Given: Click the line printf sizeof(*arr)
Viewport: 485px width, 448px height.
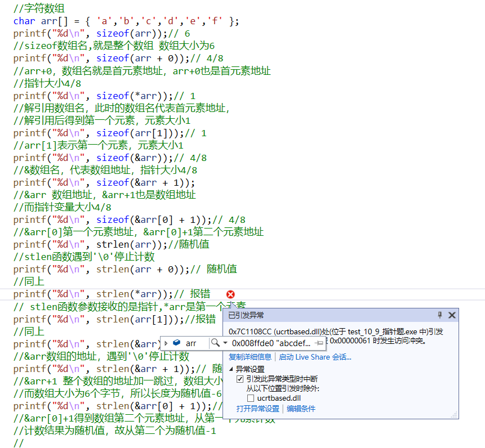Looking at the screenshot, I should [x=104, y=96].
